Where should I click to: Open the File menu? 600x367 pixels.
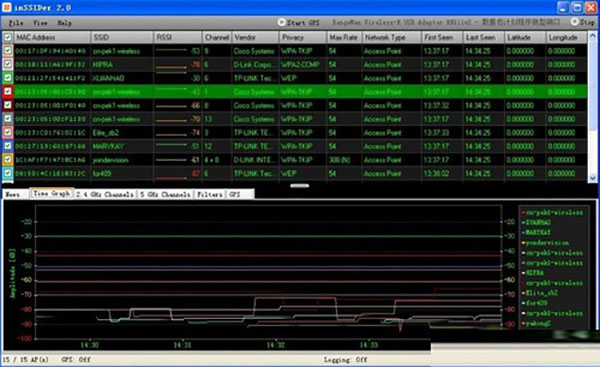coord(16,23)
